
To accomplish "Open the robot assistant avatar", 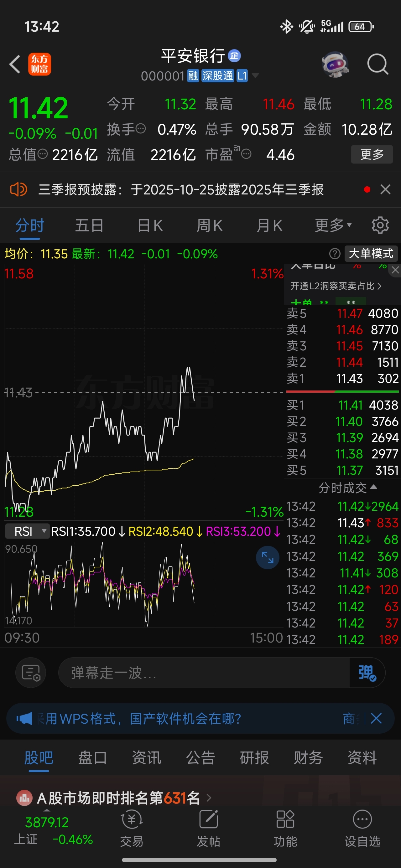I will (x=335, y=64).
